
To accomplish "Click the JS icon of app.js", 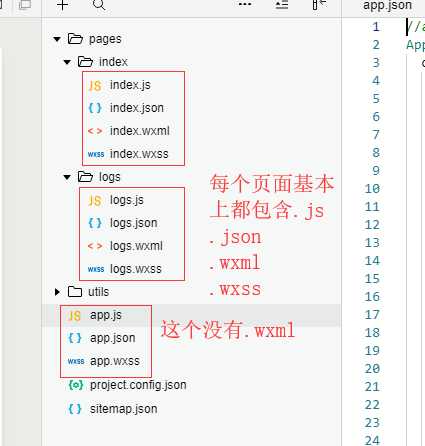I will coord(75,316).
